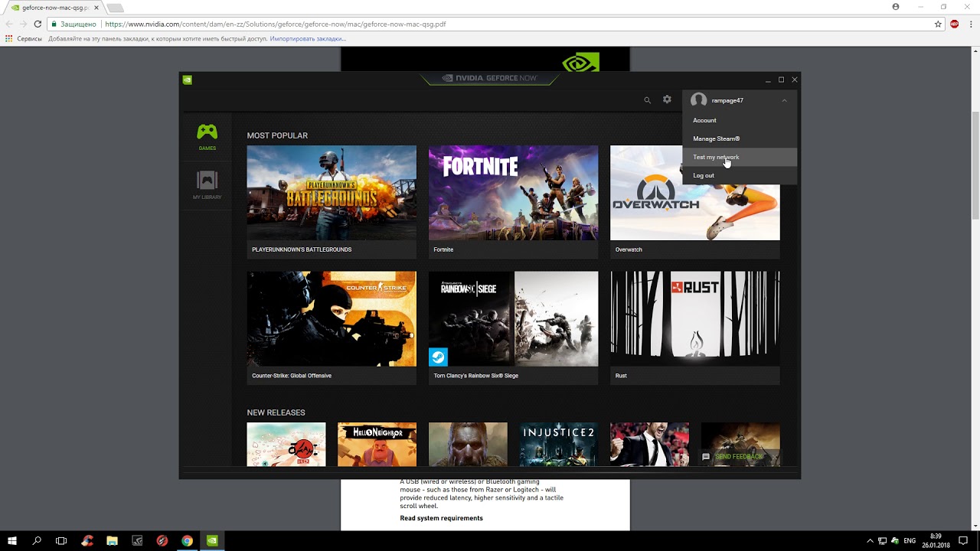Viewport: 980px width, 551px height.
Task: Collapse the rampage47 account menu chevron
Action: (x=784, y=100)
